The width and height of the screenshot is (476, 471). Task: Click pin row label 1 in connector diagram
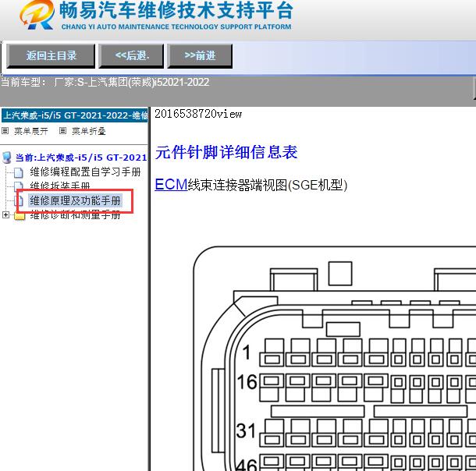tap(247, 352)
